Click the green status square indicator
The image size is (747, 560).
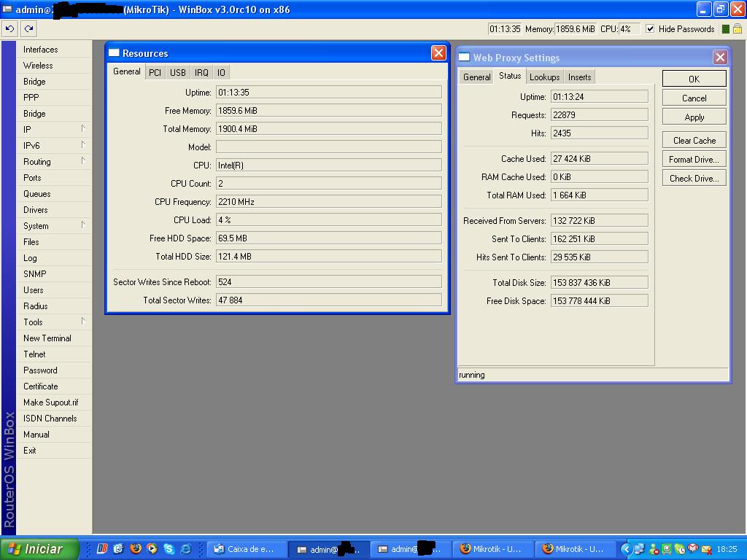coord(726,29)
